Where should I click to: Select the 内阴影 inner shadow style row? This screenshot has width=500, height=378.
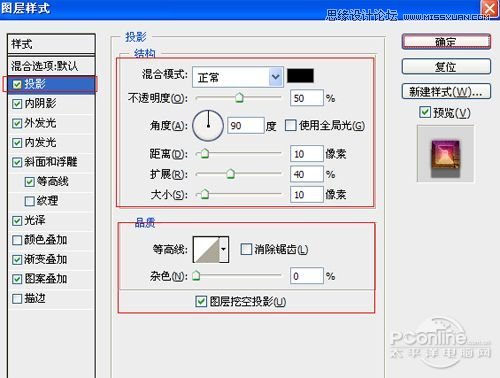click(51, 104)
